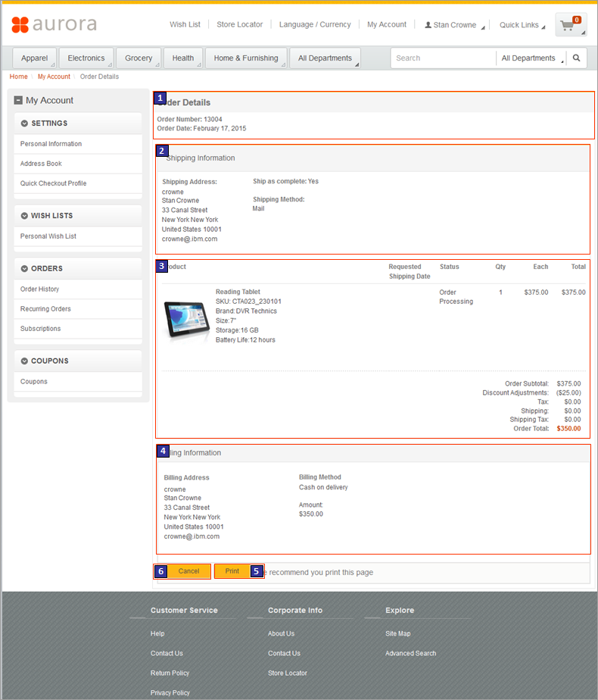598x700 pixels.
Task: Open the Store Locator header link
Action: [239, 24]
